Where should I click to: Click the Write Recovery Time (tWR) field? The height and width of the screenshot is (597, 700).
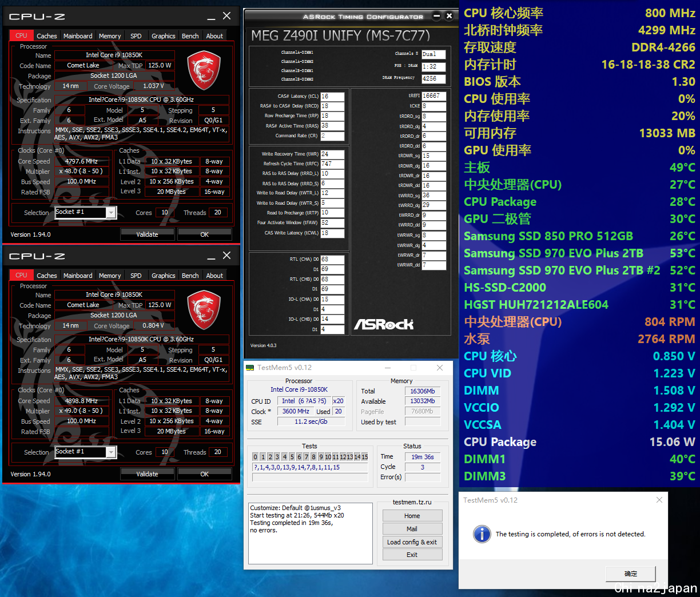point(332,154)
